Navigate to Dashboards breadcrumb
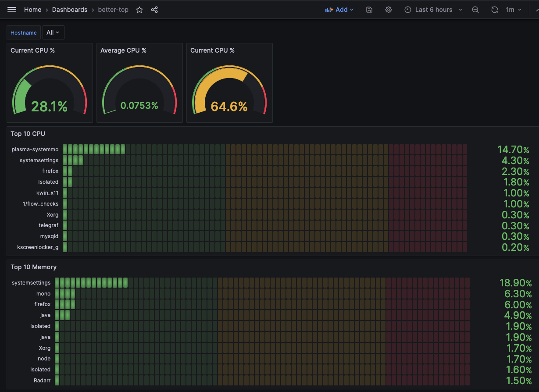 70,10
